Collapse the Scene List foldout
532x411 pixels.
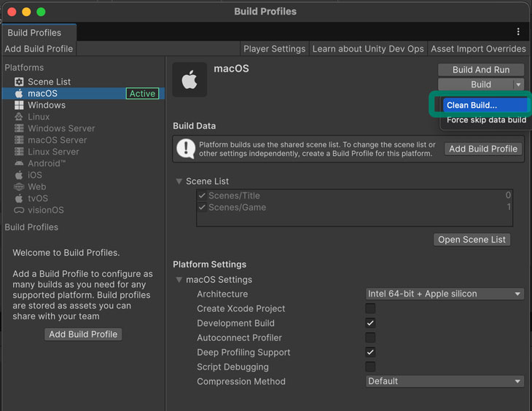[x=179, y=181]
